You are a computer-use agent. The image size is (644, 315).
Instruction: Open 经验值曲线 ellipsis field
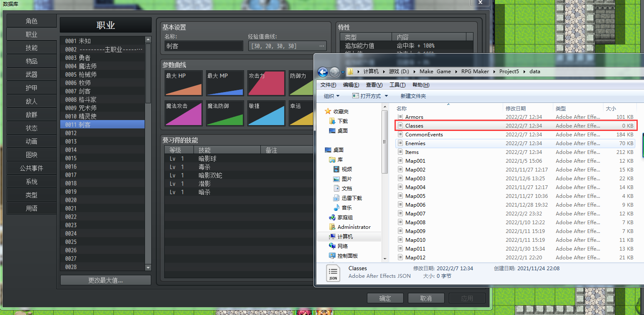[287, 46]
